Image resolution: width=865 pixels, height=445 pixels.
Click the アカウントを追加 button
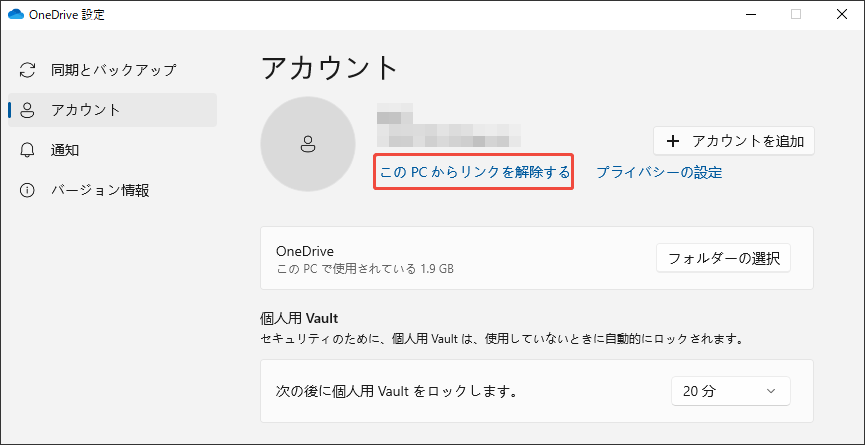734,141
